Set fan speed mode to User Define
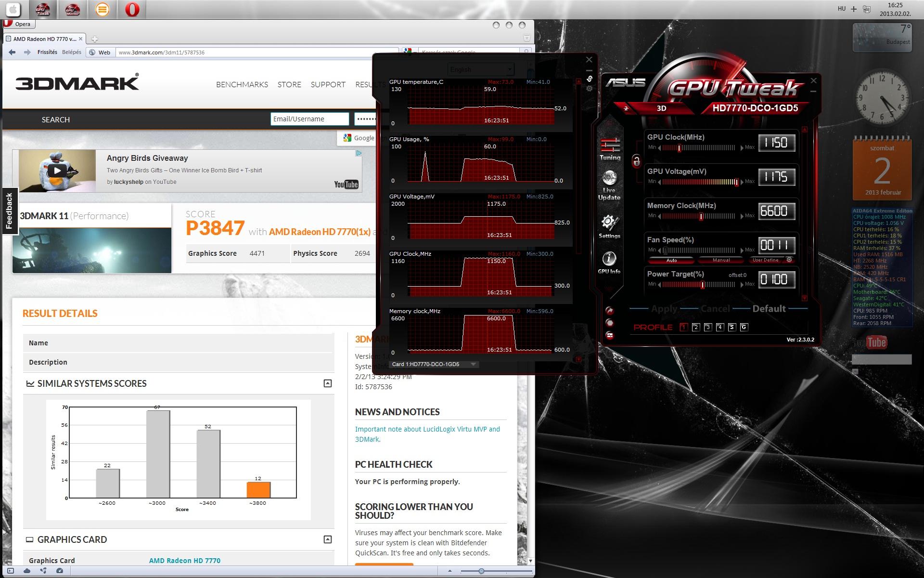 pos(765,260)
